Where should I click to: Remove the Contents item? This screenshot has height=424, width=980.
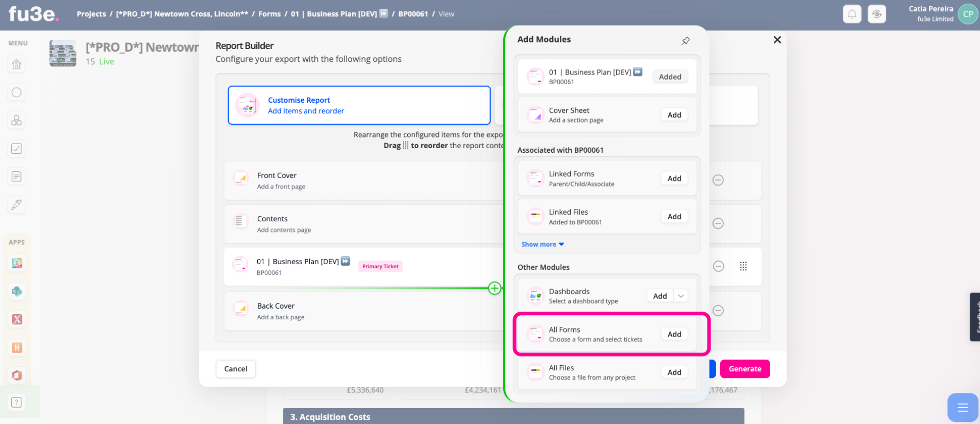[718, 223]
